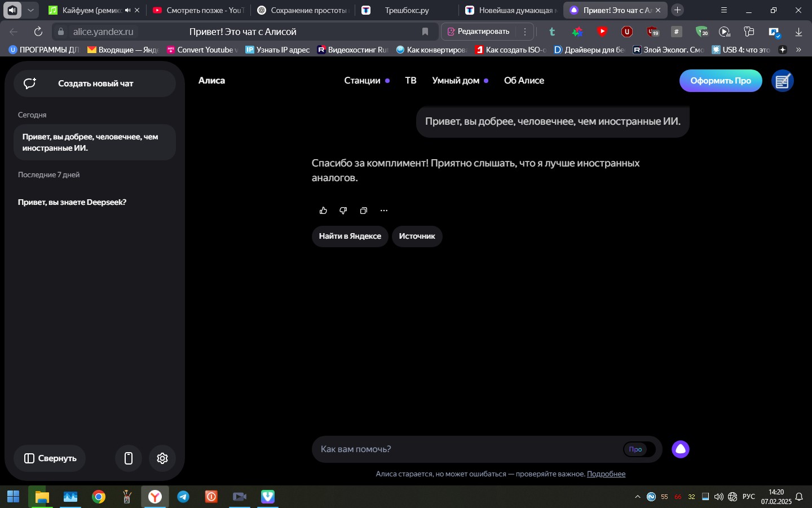This screenshot has height=508, width=812.
Task: Click the thumbs down icon under Alice's reply
Action: [343, 211]
